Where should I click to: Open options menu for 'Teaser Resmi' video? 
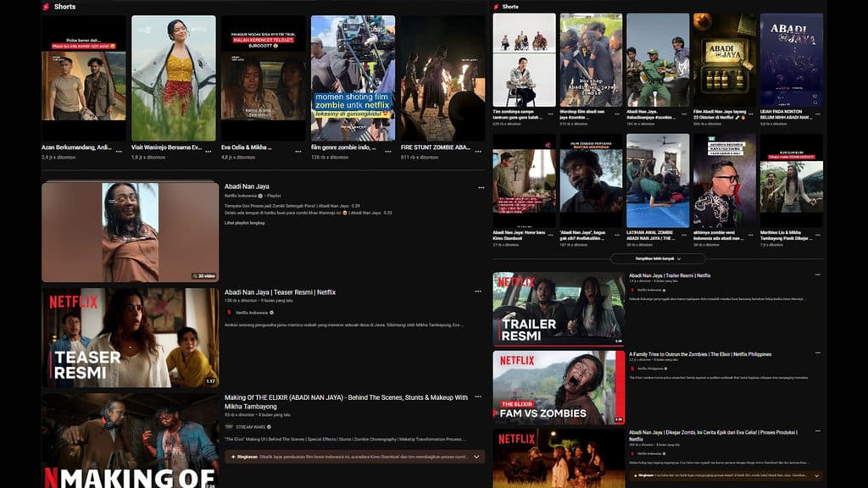coord(478,291)
